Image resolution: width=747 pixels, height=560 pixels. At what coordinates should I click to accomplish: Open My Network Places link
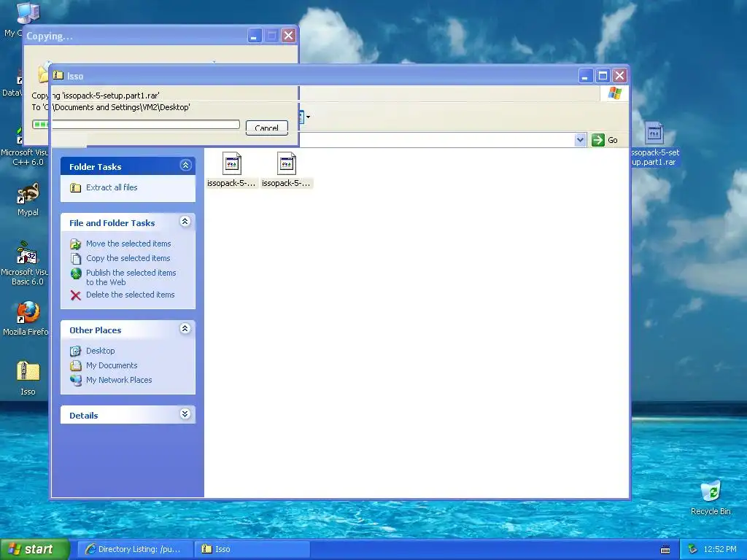(119, 380)
